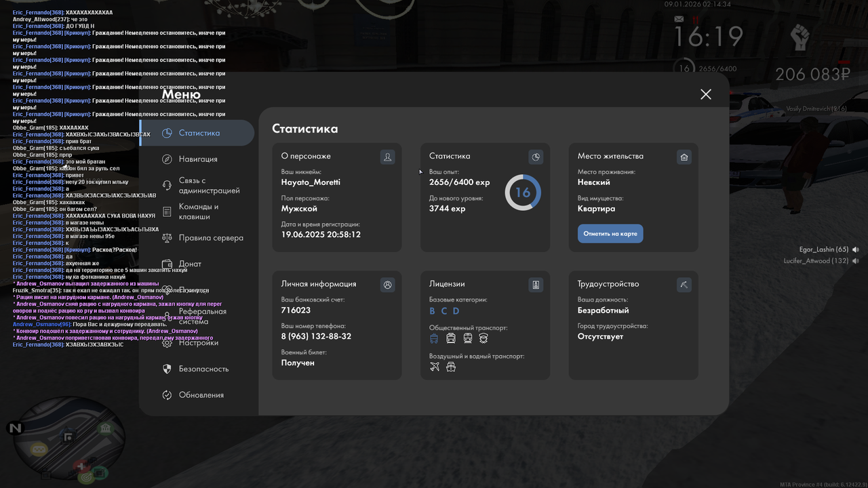Open the Статистика section in the sidebar
Viewport: 868px width, 488px height.
[x=198, y=133]
